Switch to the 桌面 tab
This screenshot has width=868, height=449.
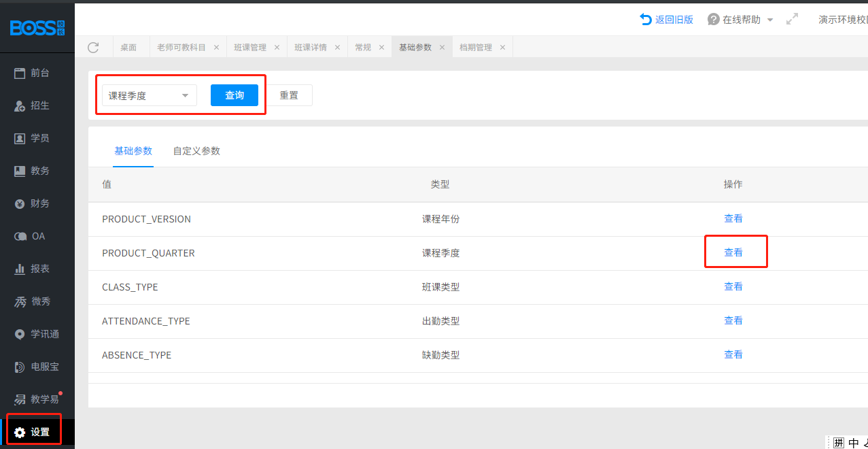click(128, 48)
